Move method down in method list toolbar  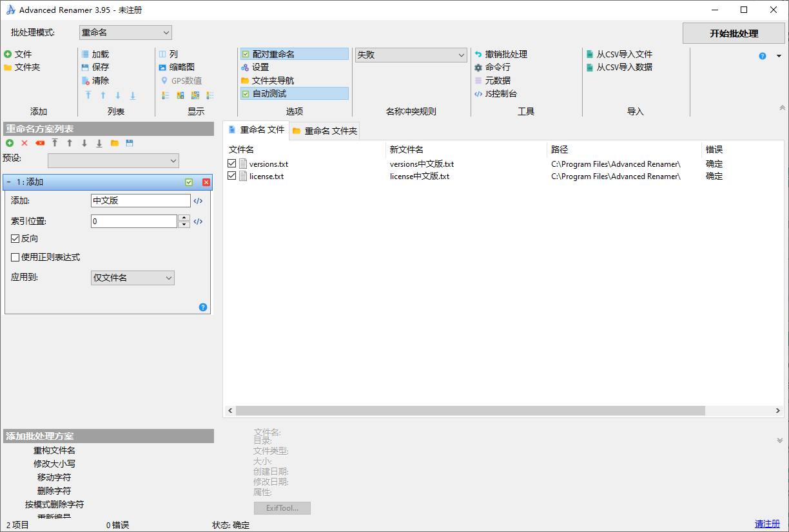(84, 143)
